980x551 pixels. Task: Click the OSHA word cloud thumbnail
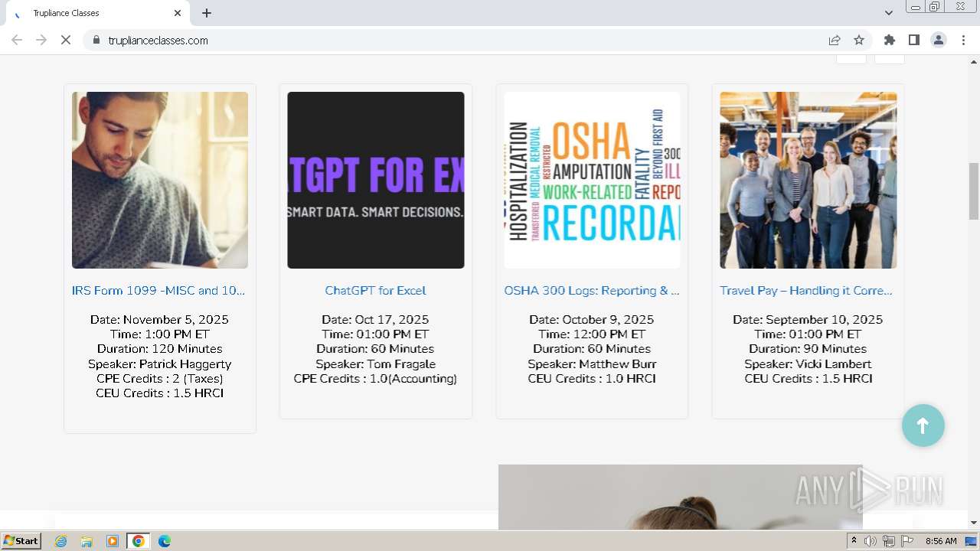592,180
